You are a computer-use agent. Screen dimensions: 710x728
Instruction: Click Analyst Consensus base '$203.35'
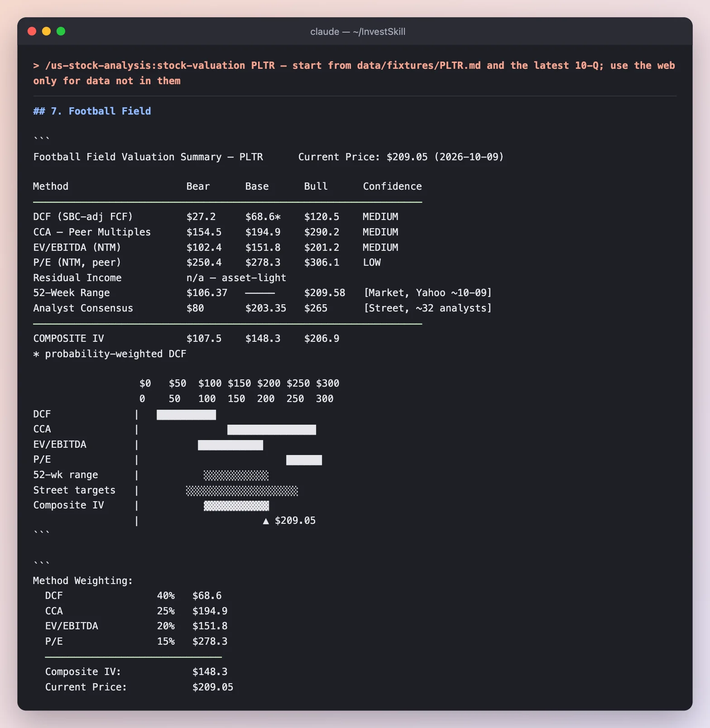(x=266, y=308)
